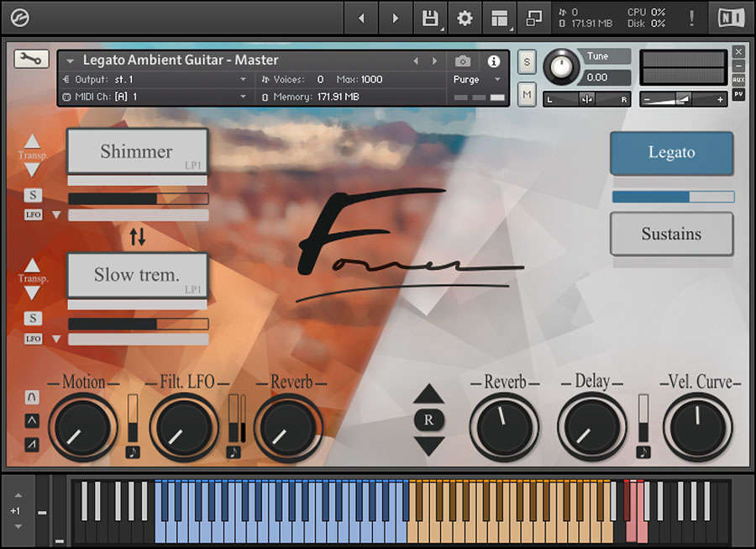Solo the instrument with the S button
Image resolution: width=756 pixels, height=549 pixels.
(527, 61)
